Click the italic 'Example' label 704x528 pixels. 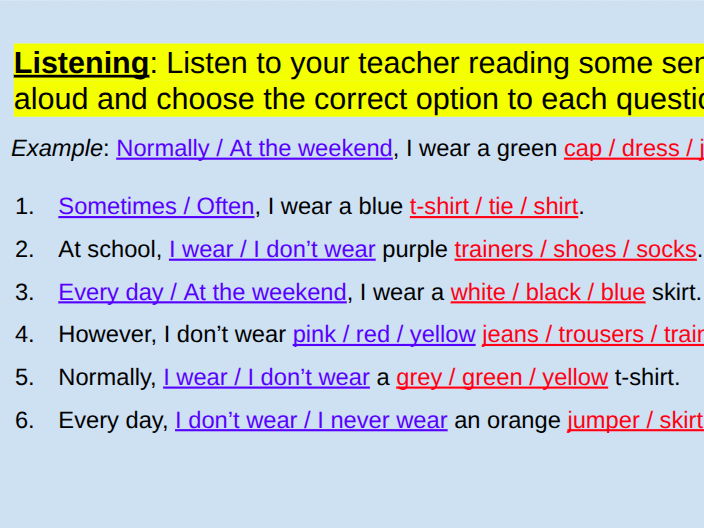(57, 149)
